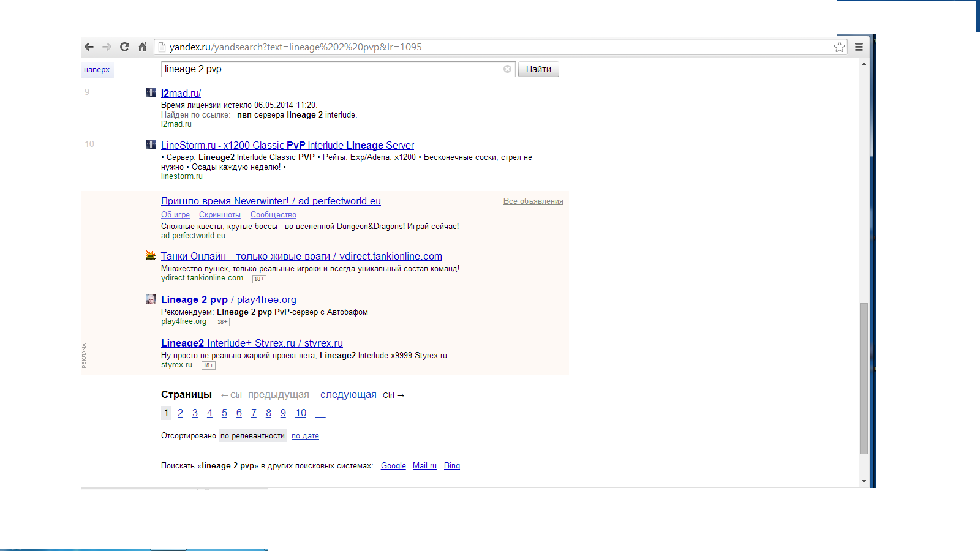
Task: Open the Скриншоты sublink
Action: tap(220, 215)
